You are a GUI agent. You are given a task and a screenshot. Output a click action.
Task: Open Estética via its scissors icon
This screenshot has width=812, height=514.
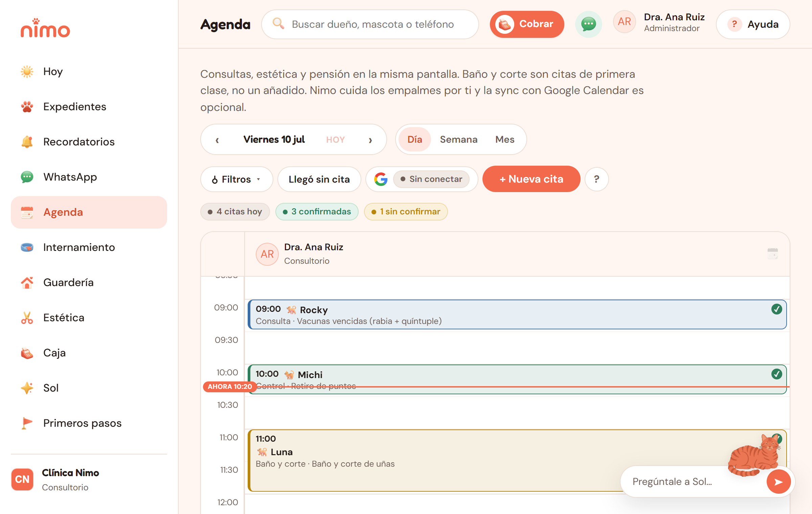pyautogui.click(x=27, y=318)
